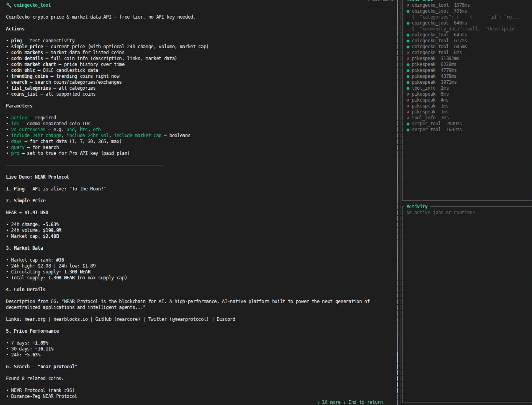Click the green dot beside serper_tool 1632ms
532x405 pixels.
click(x=408, y=130)
